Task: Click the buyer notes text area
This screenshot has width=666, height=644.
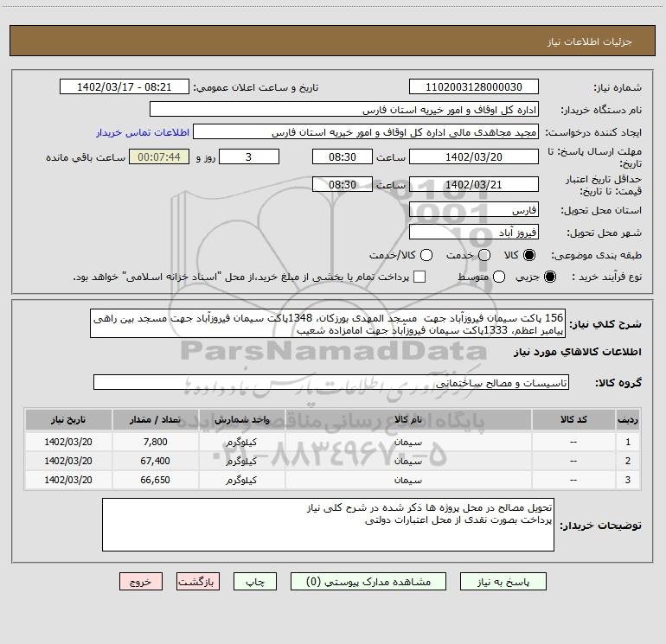Action: (x=328, y=525)
